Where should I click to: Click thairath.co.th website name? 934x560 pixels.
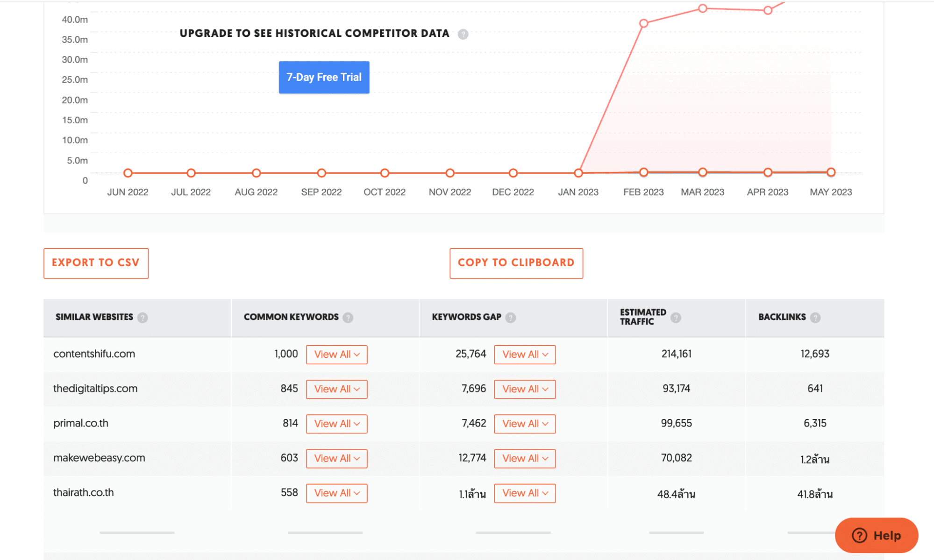(84, 492)
